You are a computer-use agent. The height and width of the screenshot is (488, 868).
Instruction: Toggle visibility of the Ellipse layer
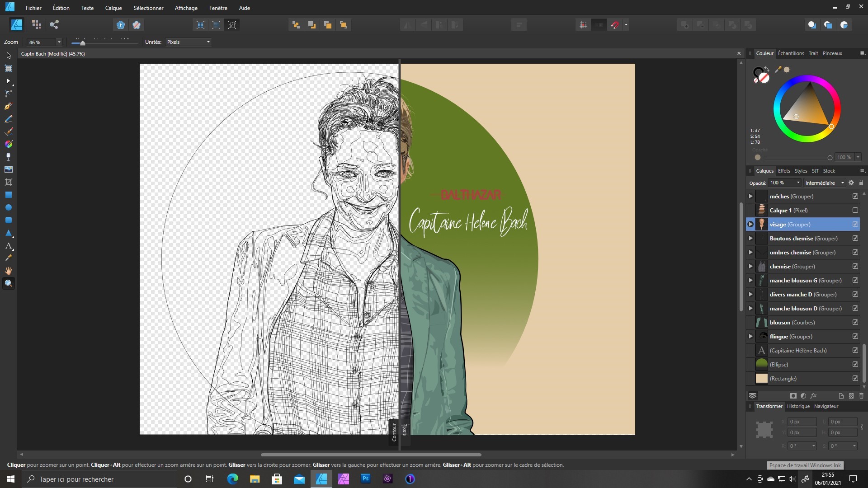tap(855, 365)
